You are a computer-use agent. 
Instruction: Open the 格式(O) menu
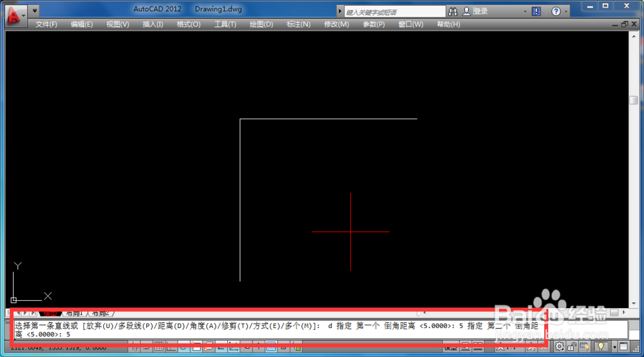pyautogui.click(x=189, y=24)
